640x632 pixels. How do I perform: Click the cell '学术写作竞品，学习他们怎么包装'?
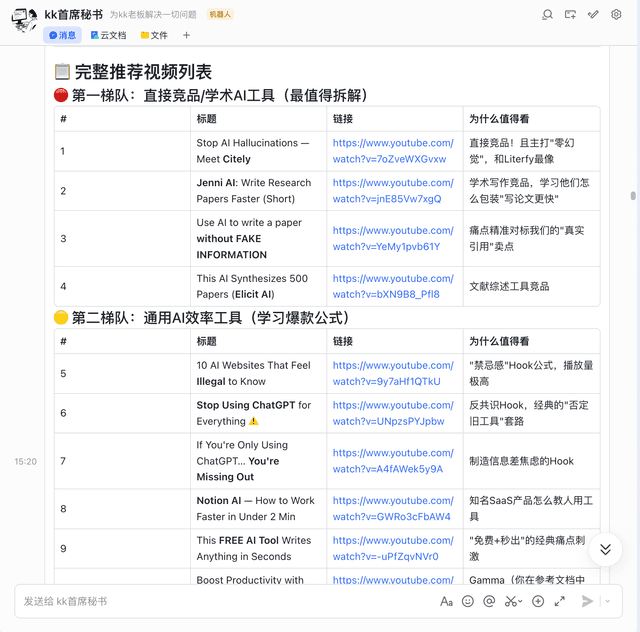point(529,191)
